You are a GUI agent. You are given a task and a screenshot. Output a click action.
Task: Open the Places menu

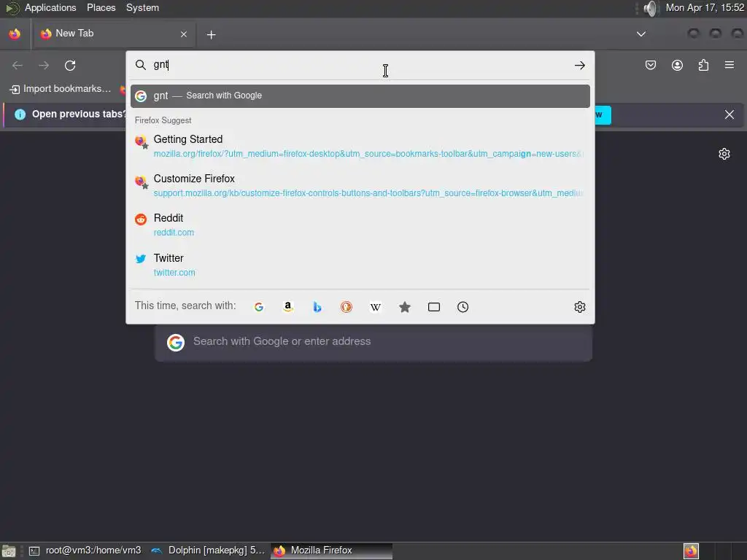pyautogui.click(x=101, y=8)
